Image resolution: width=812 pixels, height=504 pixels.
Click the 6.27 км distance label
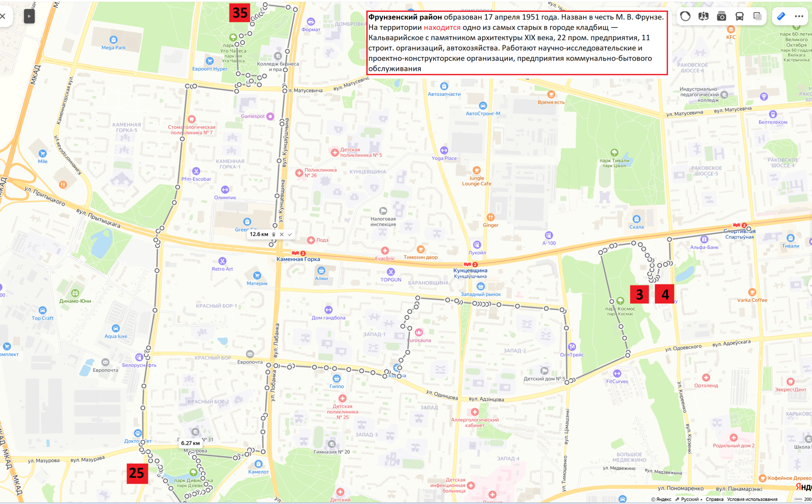pyautogui.click(x=190, y=443)
